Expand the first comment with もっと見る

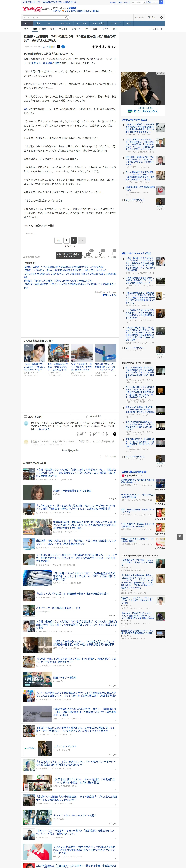44,429
